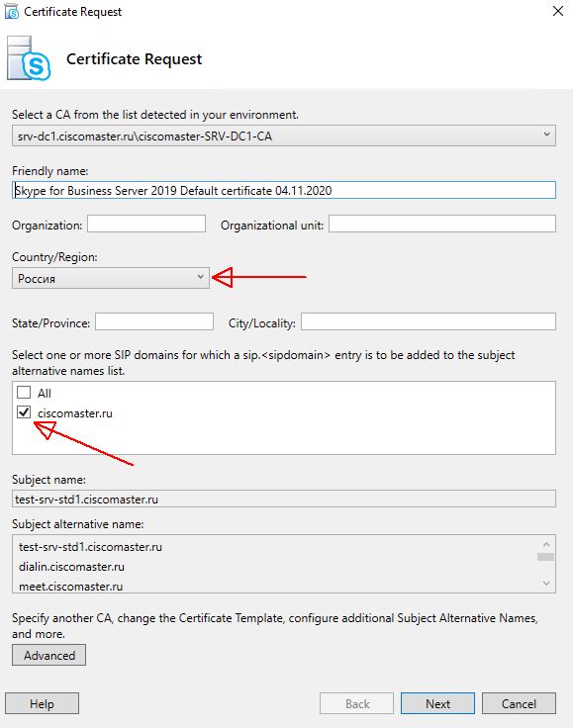This screenshot has width=573, height=728.
Task: Click the alternative names scrollbar thumb
Action: (x=545, y=557)
